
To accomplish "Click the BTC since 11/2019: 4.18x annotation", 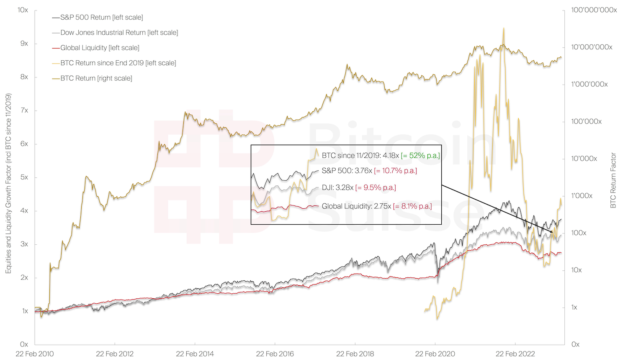I will (x=360, y=156).
